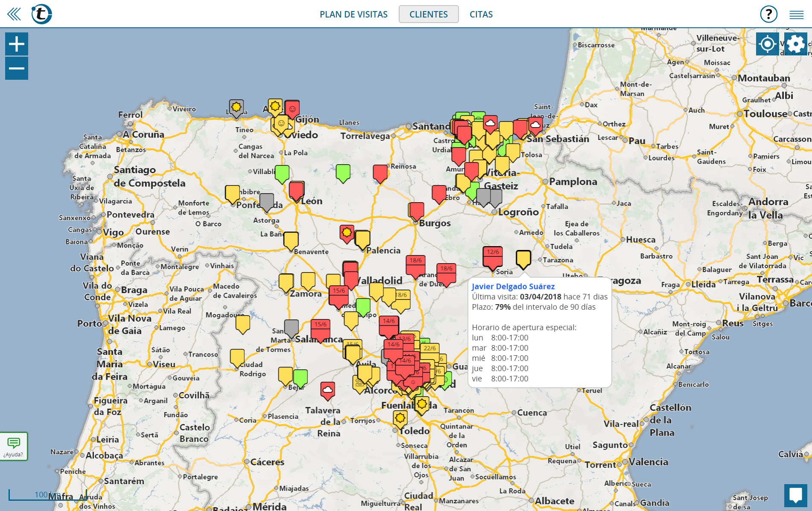Image resolution: width=812 pixels, height=511 pixels.
Task: Open the help question mark icon
Action: pos(768,14)
